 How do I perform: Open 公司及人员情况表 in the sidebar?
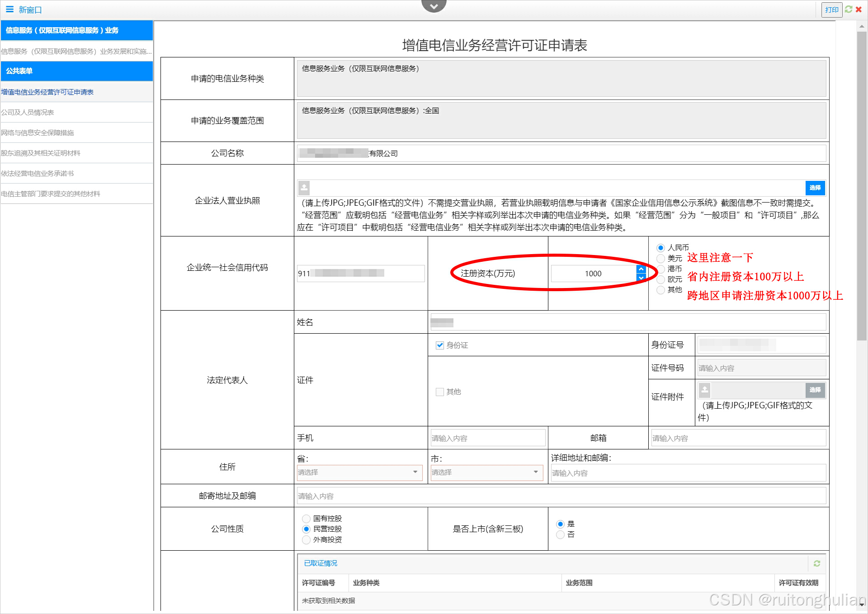click(x=27, y=112)
